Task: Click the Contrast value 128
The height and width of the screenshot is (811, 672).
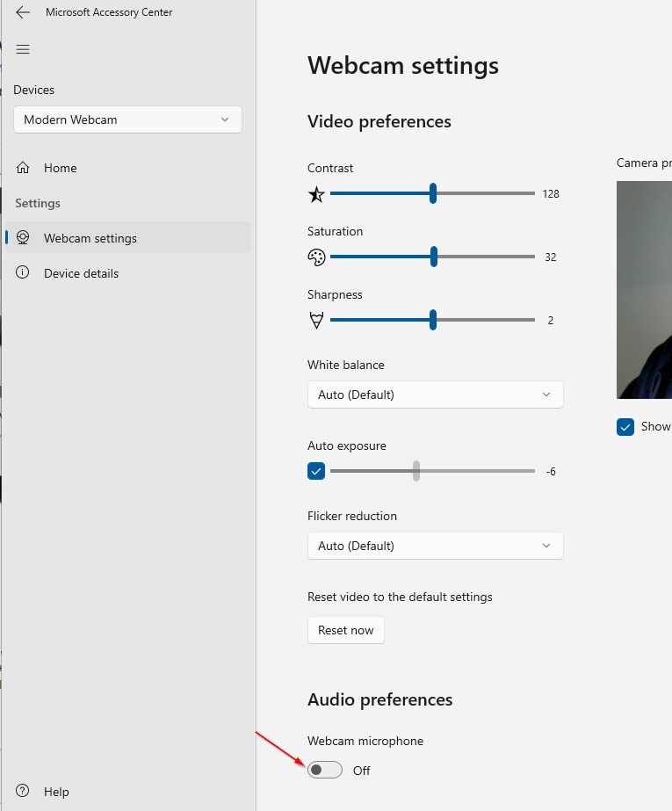Action: click(551, 194)
